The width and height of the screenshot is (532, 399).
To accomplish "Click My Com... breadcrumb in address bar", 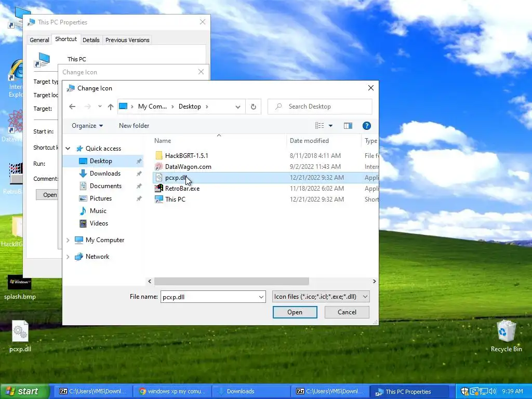I will point(152,107).
